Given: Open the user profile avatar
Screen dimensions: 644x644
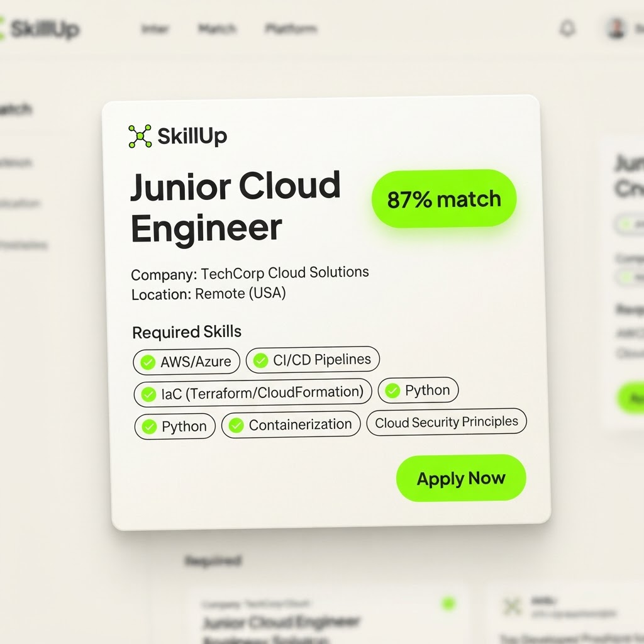Looking at the screenshot, I should pos(616,29).
